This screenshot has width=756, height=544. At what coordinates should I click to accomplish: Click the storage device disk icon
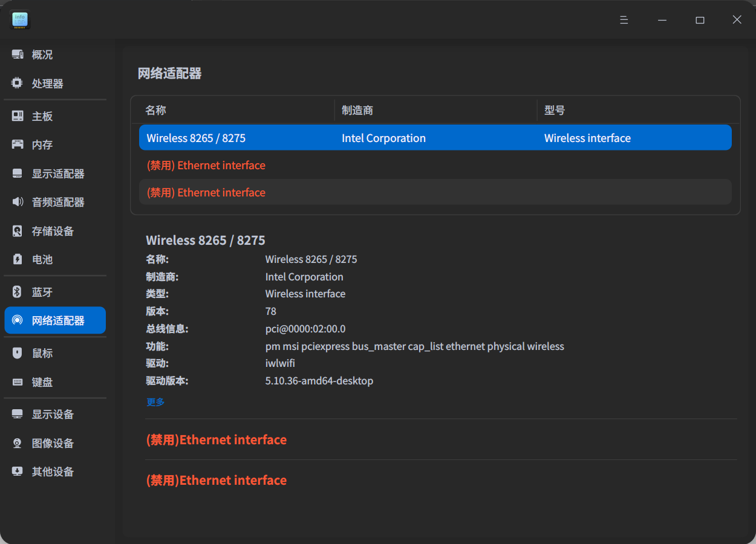pyautogui.click(x=18, y=231)
